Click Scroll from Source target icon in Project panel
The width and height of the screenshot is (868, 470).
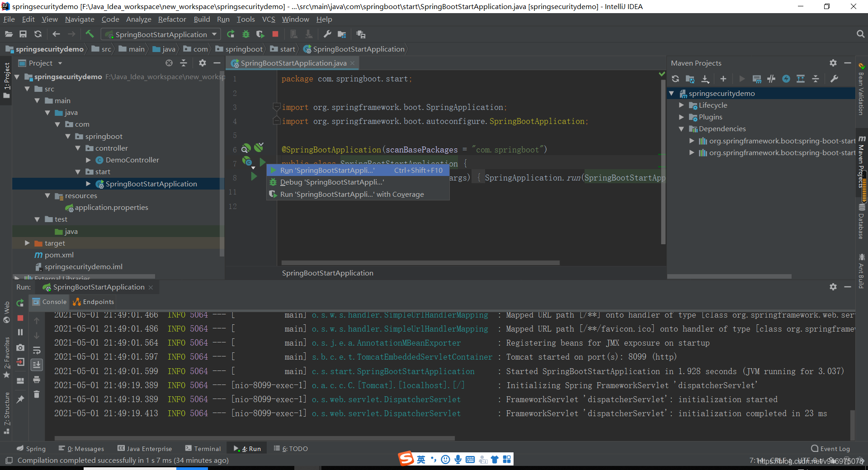coord(169,63)
